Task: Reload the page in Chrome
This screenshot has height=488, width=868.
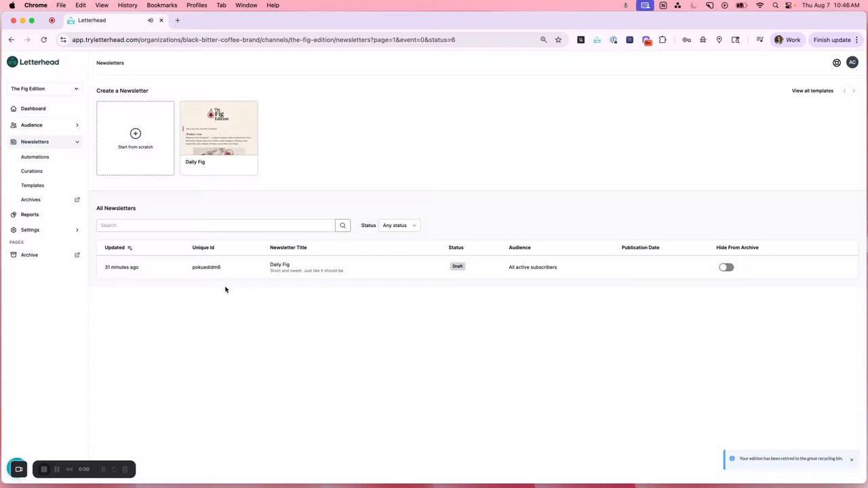Action: (x=44, y=40)
